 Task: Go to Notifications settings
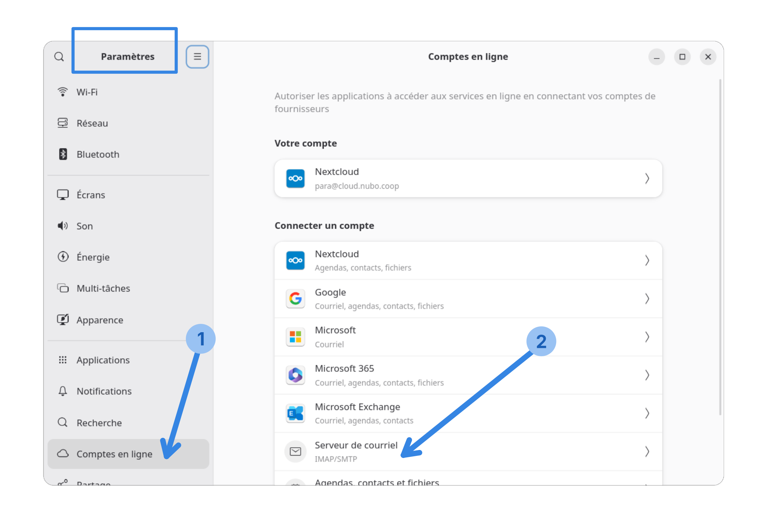128,391
